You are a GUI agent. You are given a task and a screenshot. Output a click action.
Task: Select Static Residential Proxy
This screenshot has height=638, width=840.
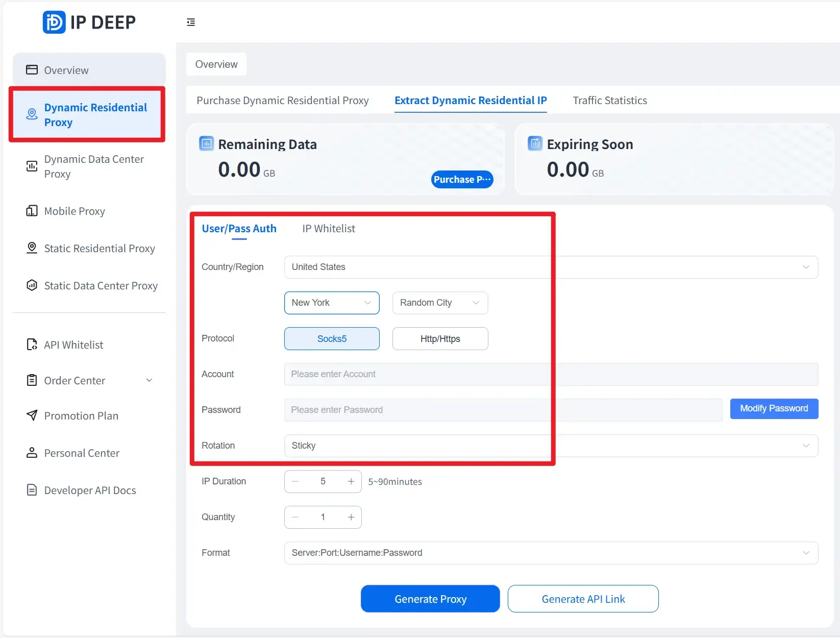[98, 248]
